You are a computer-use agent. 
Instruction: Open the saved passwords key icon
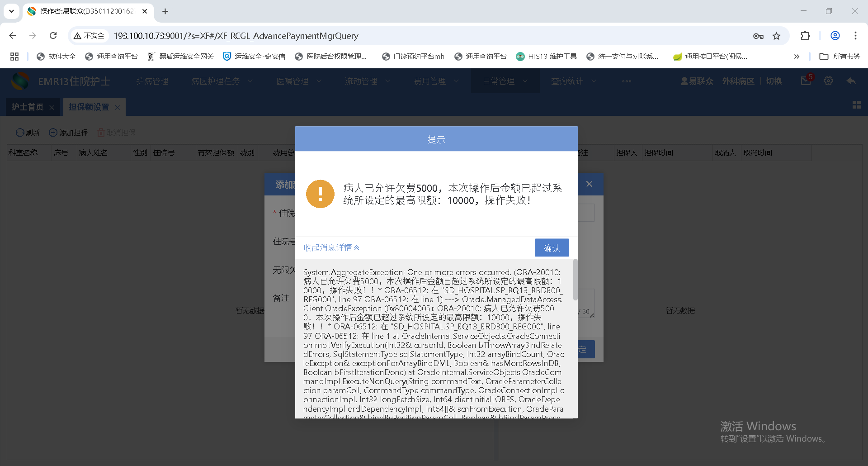tap(758, 36)
